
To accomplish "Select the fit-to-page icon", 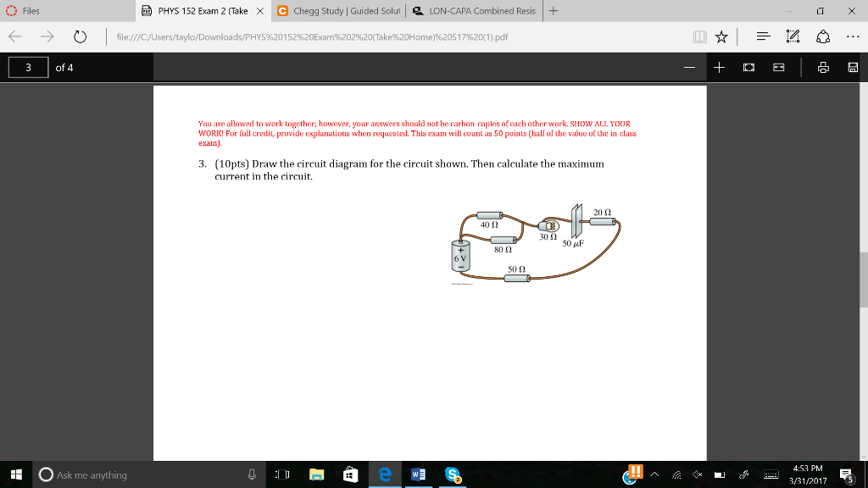I will tap(750, 65).
